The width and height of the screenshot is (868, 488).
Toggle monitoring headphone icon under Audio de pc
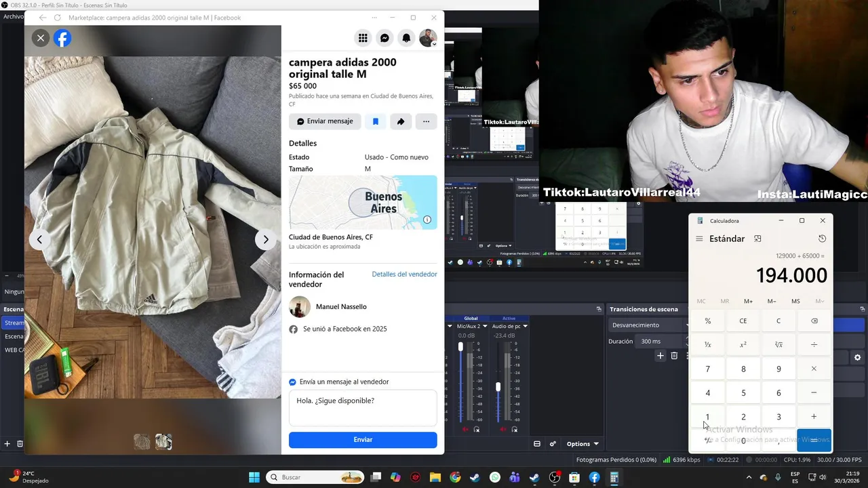(515, 430)
